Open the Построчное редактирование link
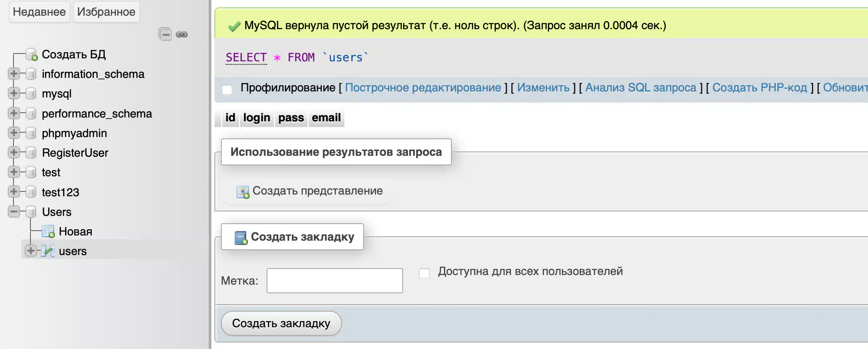This screenshot has height=349, width=868. click(x=423, y=87)
